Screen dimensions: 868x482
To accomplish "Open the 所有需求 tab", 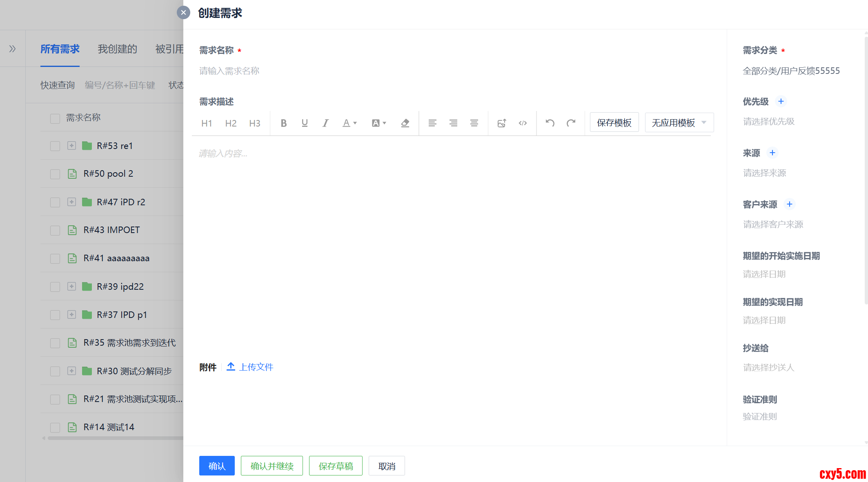I will click(60, 49).
